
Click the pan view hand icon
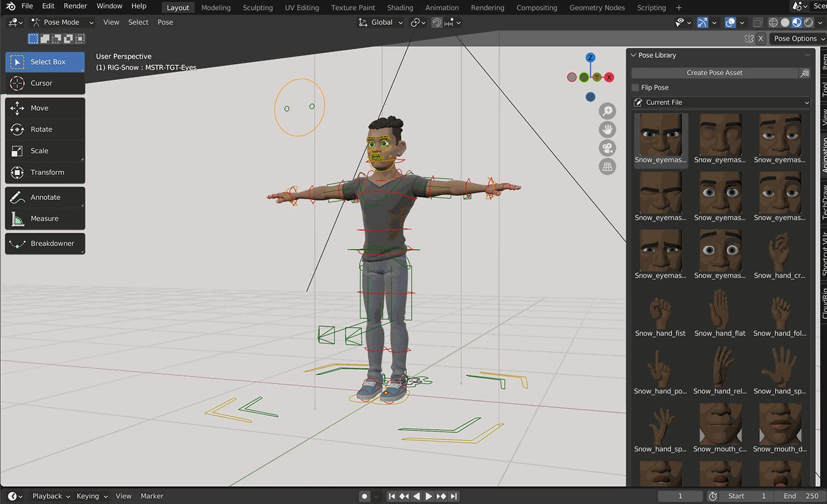click(608, 129)
